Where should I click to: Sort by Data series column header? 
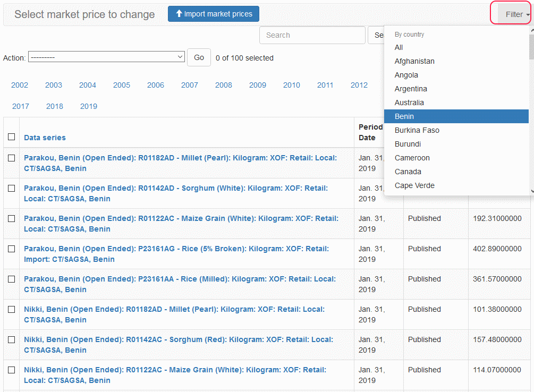[x=45, y=138]
